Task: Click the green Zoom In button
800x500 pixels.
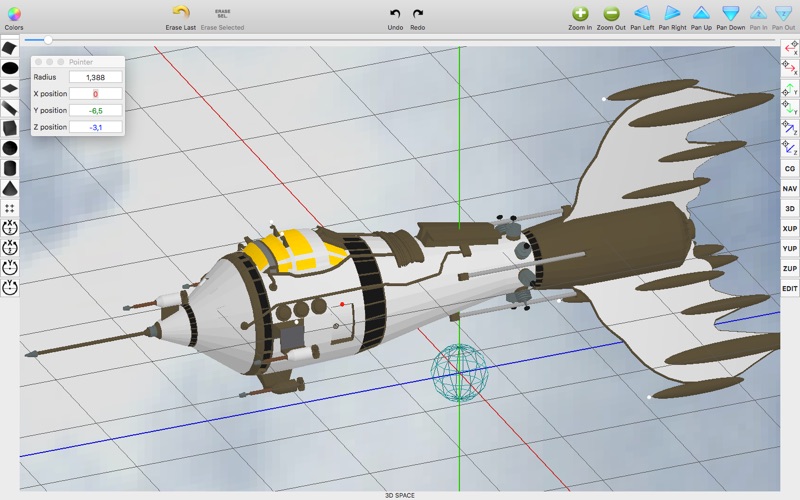Action: click(x=580, y=14)
